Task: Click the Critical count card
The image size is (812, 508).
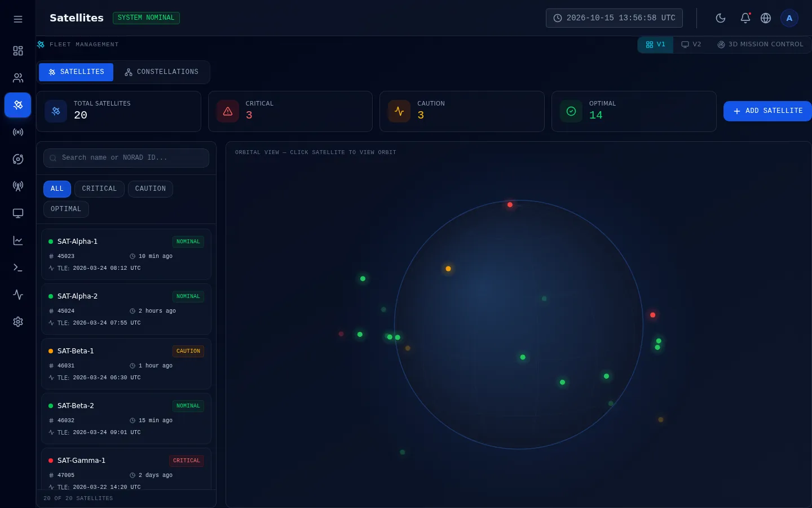Action: pyautogui.click(x=290, y=111)
